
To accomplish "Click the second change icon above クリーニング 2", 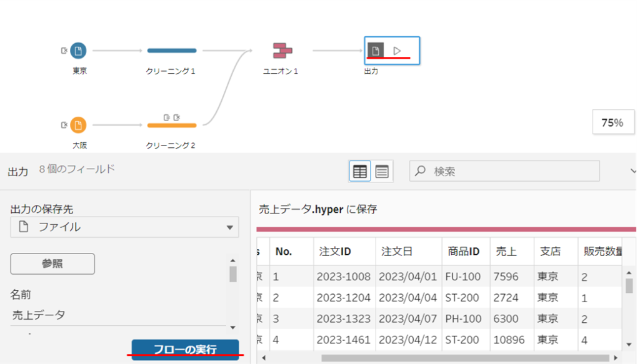I will point(177,117).
